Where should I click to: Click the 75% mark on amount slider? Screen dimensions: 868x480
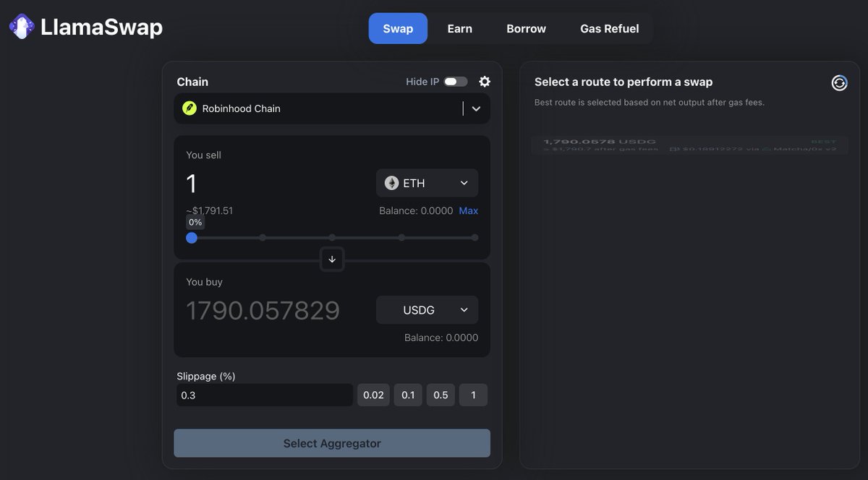click(402, 237)
